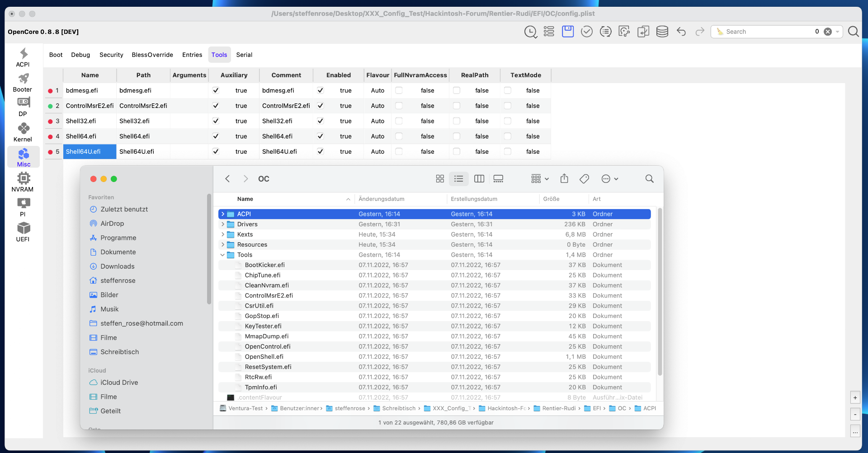Open the Entries tab
This screenshot has height=453, width=868.
pyautogui.click(x=192, y=55)
